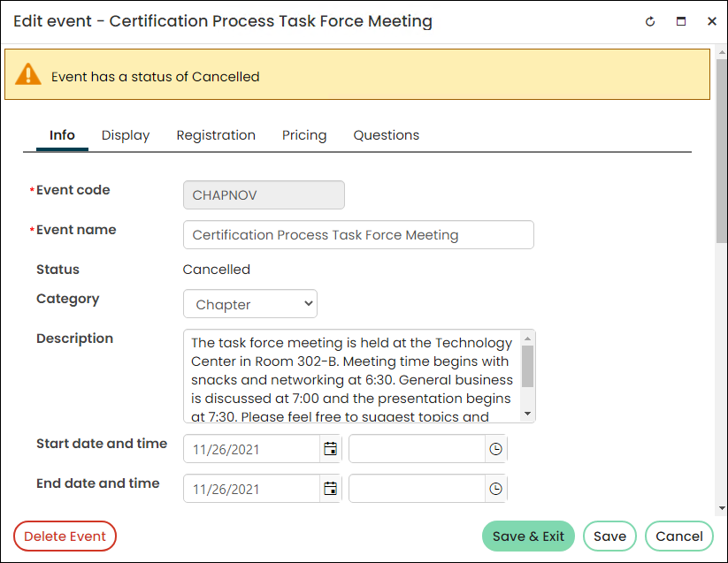This screenshot has width=728, height=563.
Task: Click the Cancelled status value text
Action: [217, 270]
